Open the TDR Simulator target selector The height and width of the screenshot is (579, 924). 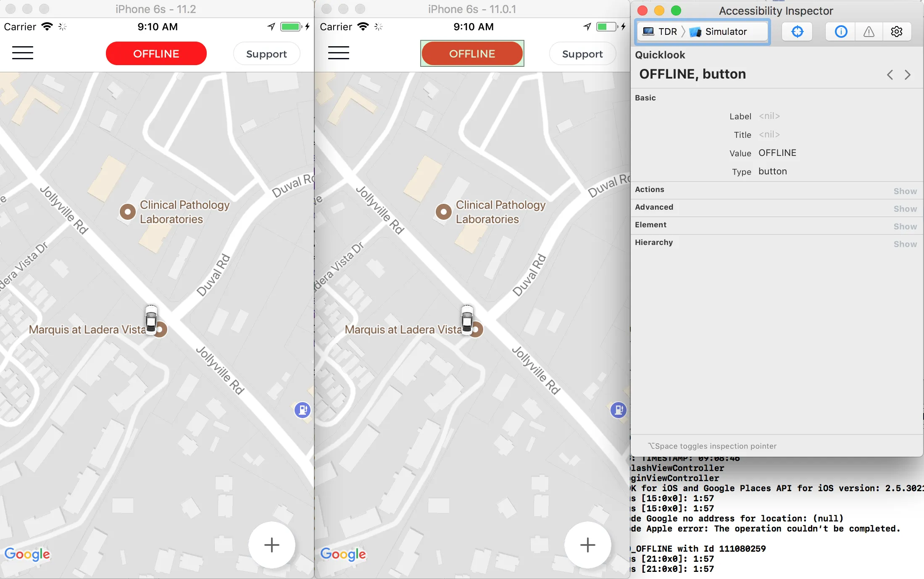click(702, 32)
